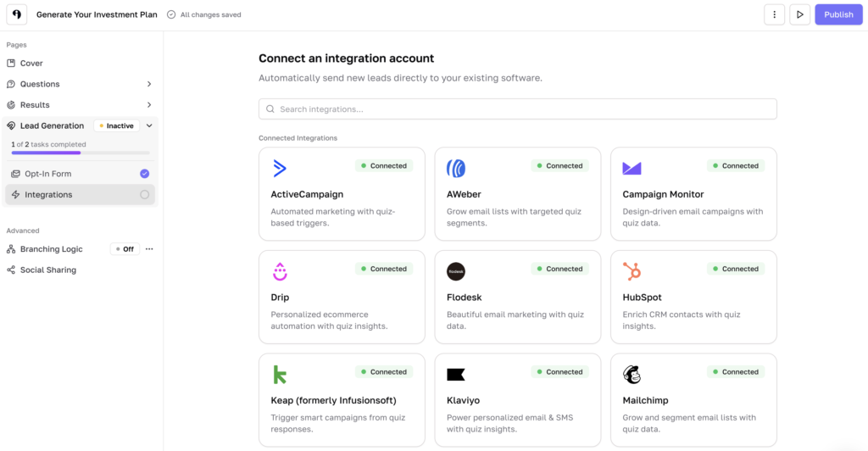The width and height of the screenshot is (868, 451).
Task: Click the Campaign Monitor logo
Action: (x=632, y=168)
